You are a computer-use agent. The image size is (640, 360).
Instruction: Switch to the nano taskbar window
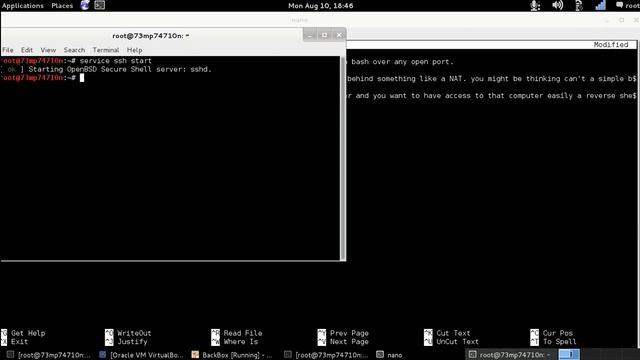(390, 355)
